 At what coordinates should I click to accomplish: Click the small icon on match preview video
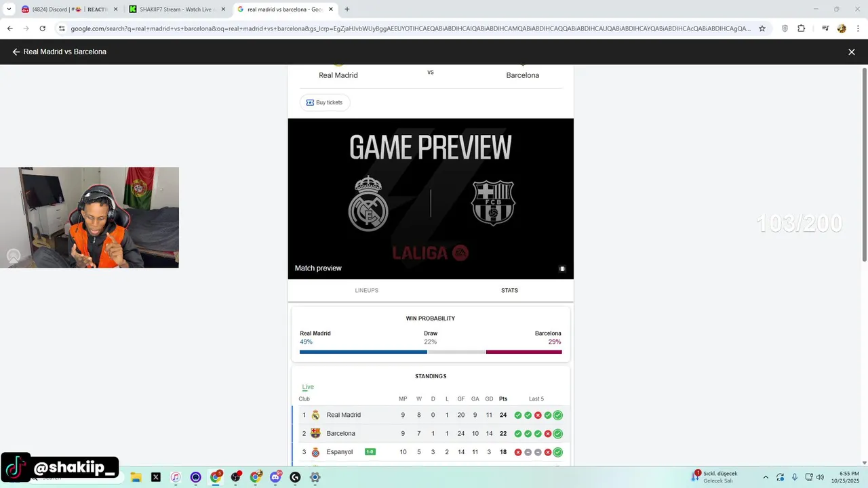pyautogui.click(x=562, y=268)
